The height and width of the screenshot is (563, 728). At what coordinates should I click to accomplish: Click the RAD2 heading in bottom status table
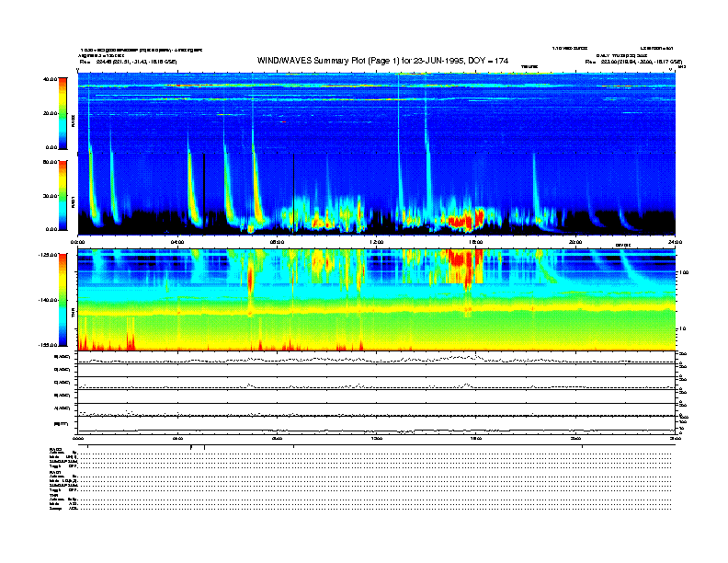(56, 449)
